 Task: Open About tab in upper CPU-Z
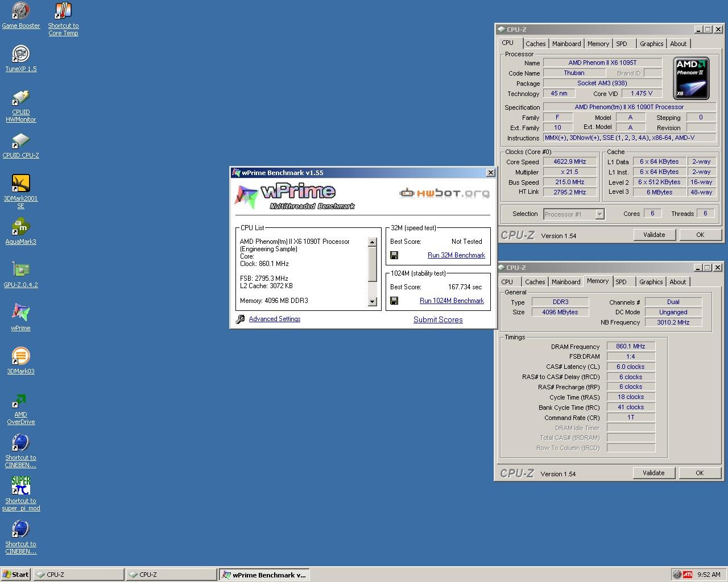point(678,44)
